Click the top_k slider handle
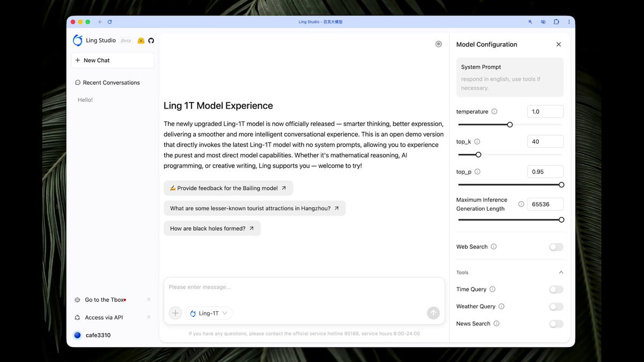This screenshot has height=362, width=644. coord(478,154)
